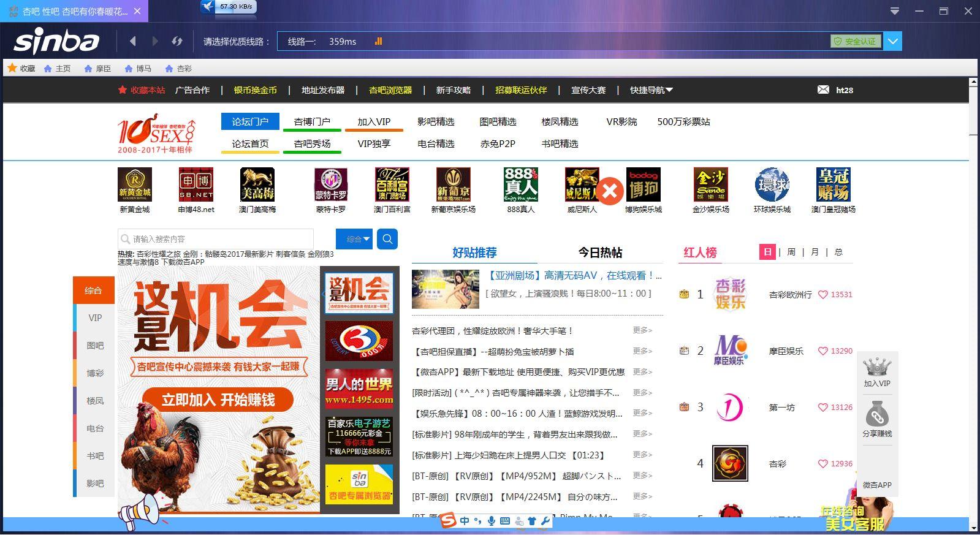Click the megaphone announcement icon
This screenshot has width=980, height=535.
(x=140, y=514)
